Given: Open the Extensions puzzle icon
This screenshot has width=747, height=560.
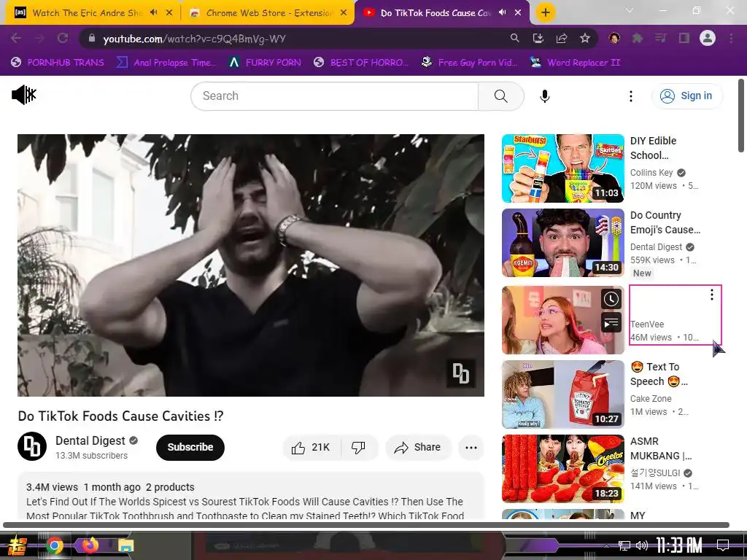Looking at the screenshot, I should [638, 39].
